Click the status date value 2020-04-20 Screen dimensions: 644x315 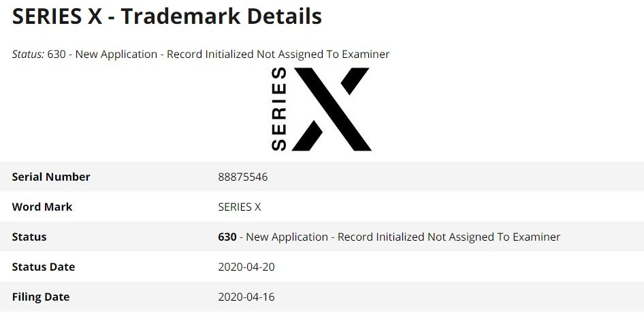pyautogui.click(x=246, y=267)
